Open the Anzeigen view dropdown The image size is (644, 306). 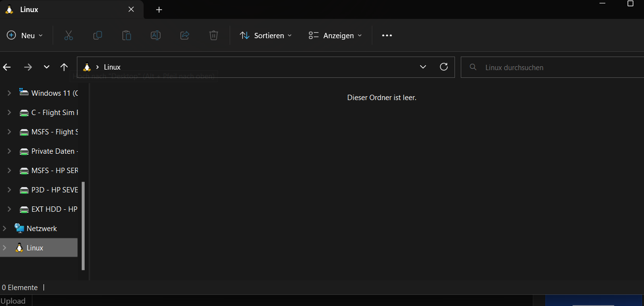click(x=335, y=35)
